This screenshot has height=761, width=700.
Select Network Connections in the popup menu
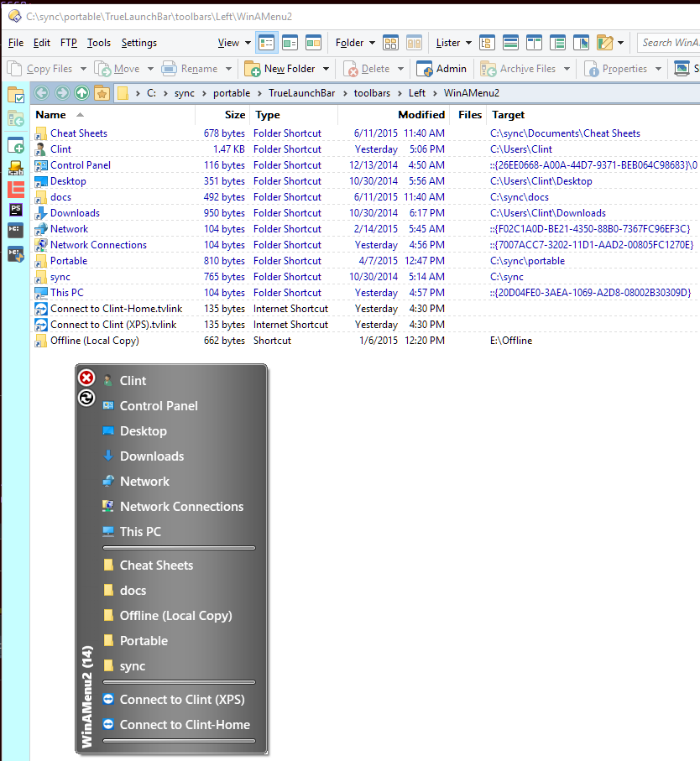click(x=181, y=506)
